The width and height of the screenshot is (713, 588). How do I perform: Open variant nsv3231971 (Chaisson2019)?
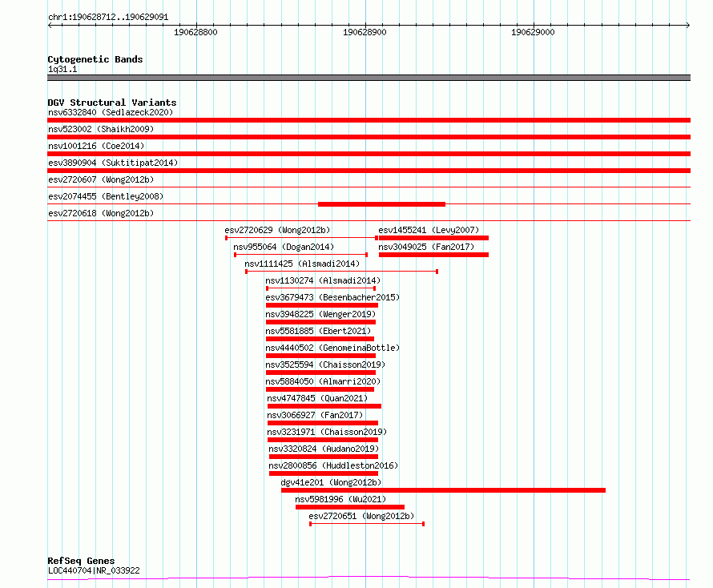(327, 432)
